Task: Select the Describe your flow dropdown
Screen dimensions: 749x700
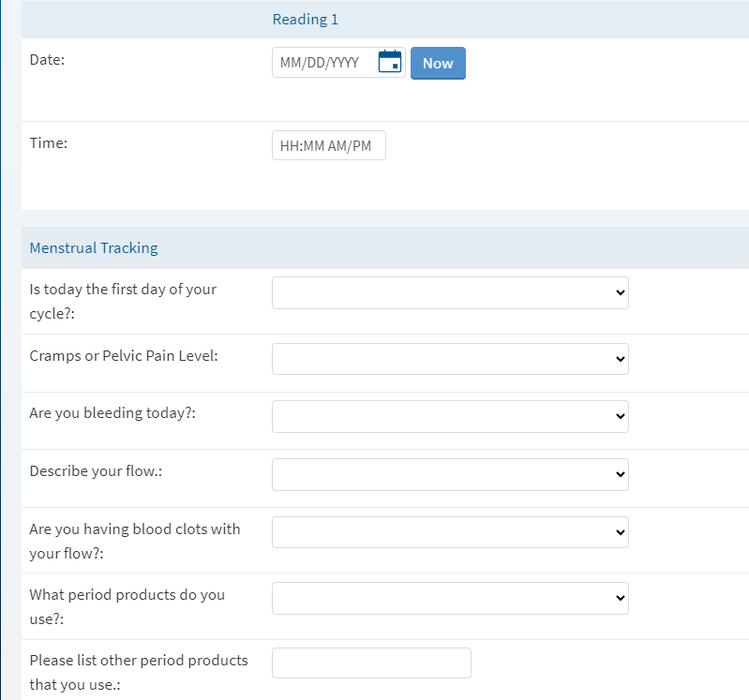Action: [x=450, y=474]
